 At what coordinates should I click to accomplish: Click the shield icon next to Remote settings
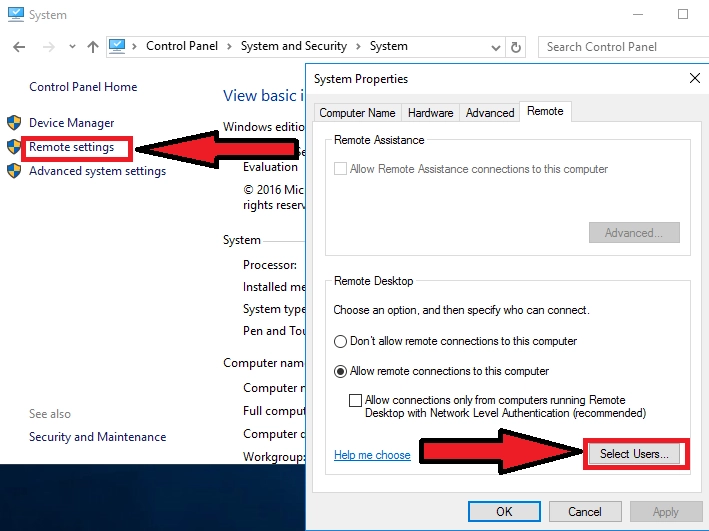pos(14,147)
